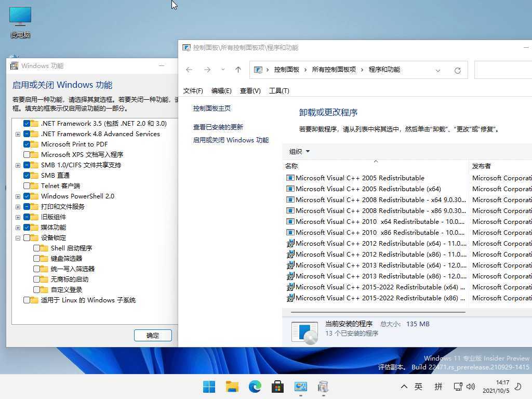Click the program list horizontal scrollbar
The image size is (532, 399).
pos(378,312)
